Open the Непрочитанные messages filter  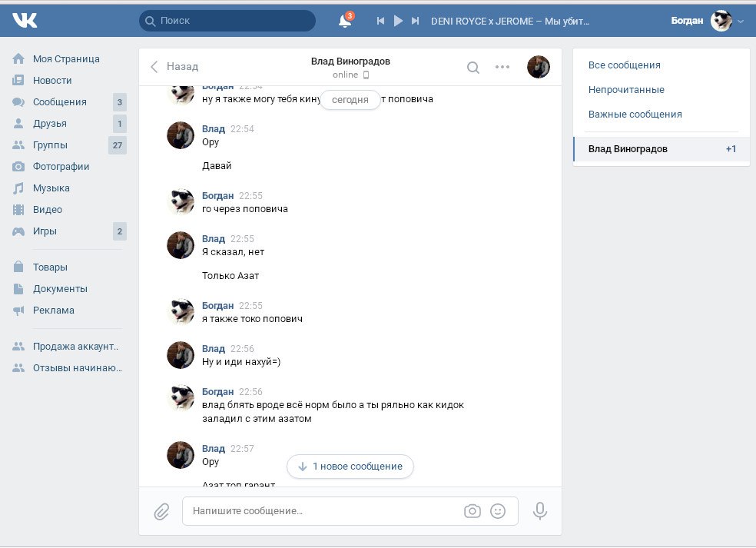(x=626, y=90)
